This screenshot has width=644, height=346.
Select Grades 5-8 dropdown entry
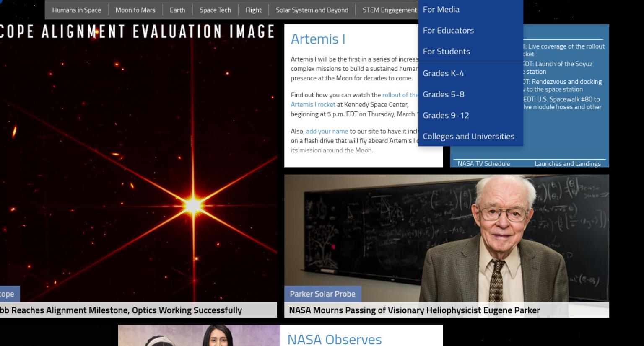[x=471, y=94]
